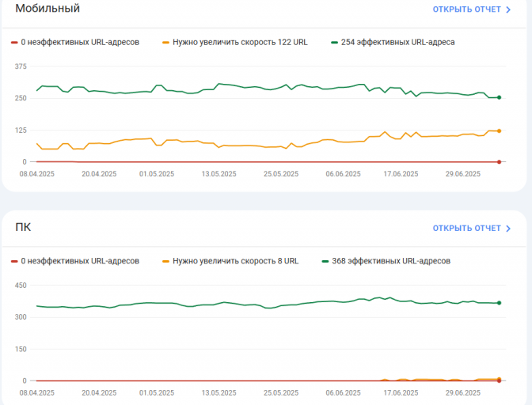
Task: Click chevron arrow beside ПК ОТКРЫТЬ ОТЧЕТ
Action: point(508,229)
